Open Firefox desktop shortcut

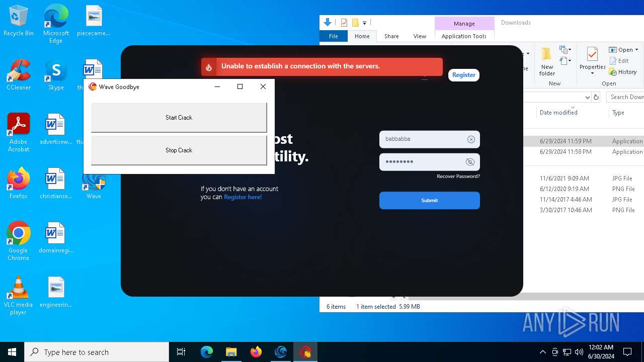click(19, 184)
